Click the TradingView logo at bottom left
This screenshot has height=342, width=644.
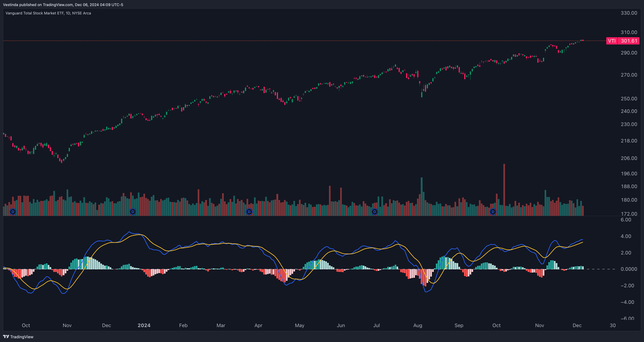(x=18, y=337)
